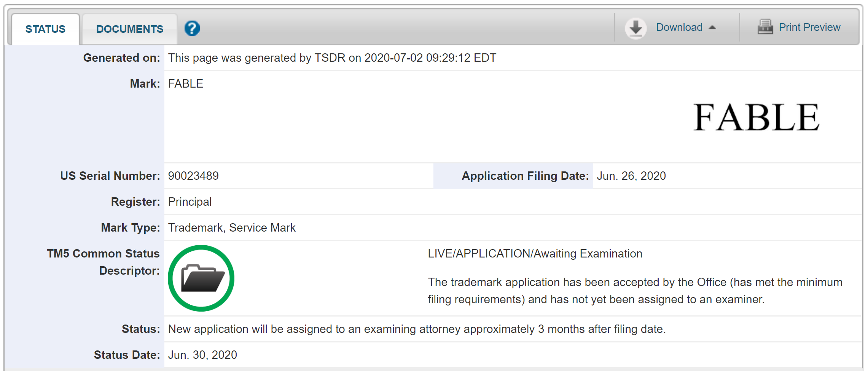Image resolution: width=868 pixels, height=371 pixels.
Task: Click the Mark Type value Trademark, Service Mark
Action: click(232, 228)
